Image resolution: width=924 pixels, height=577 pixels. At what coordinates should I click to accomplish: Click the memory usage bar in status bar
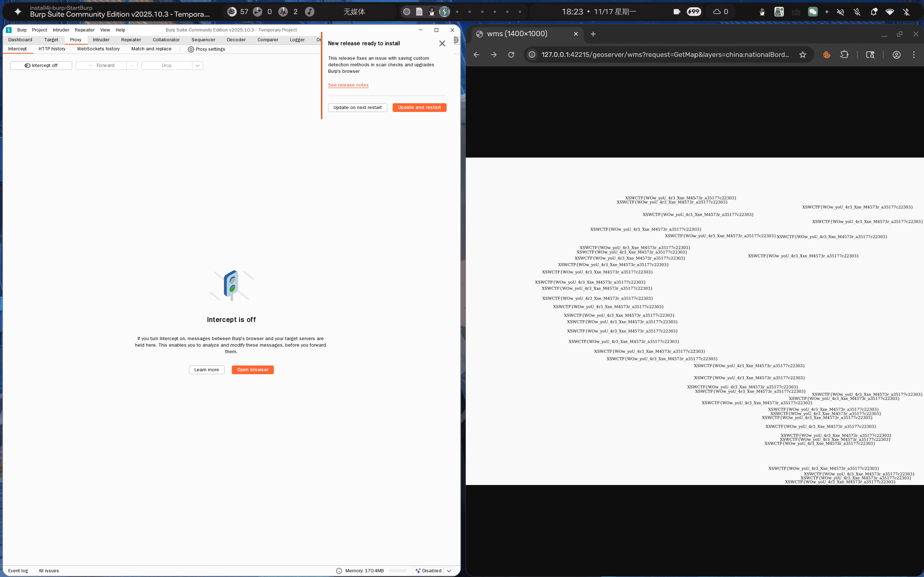coord(398,570)
